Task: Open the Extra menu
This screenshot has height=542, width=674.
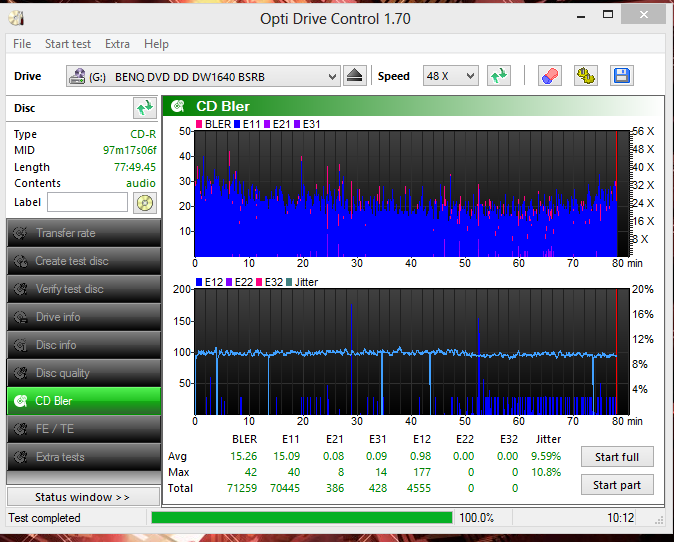Action: (117, 44)
